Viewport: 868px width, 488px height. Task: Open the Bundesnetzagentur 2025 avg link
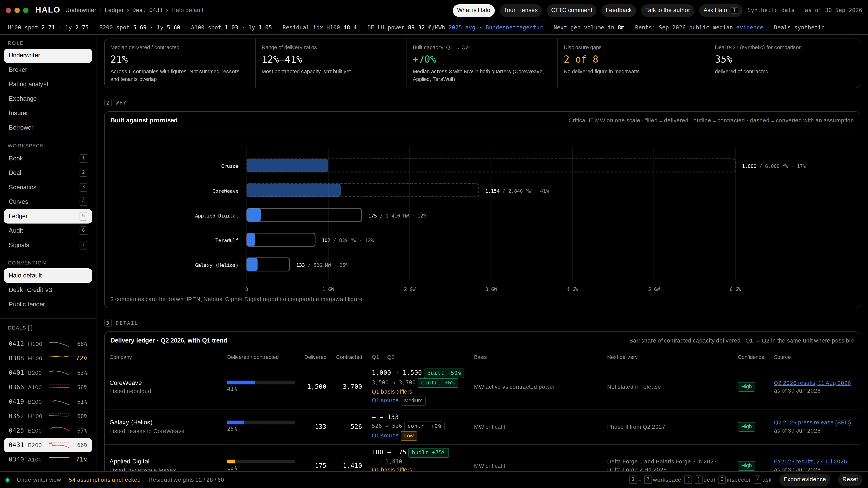click(495, 28)
